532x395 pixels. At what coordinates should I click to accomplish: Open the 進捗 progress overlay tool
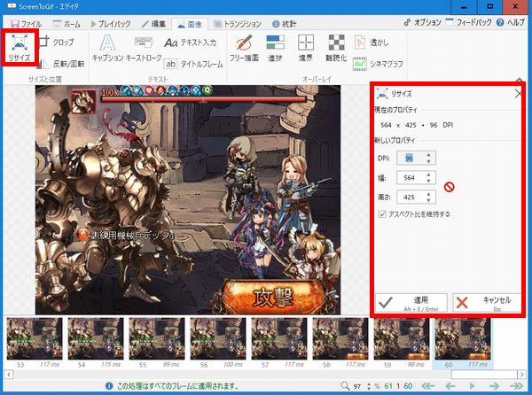(x=275, y=48)
